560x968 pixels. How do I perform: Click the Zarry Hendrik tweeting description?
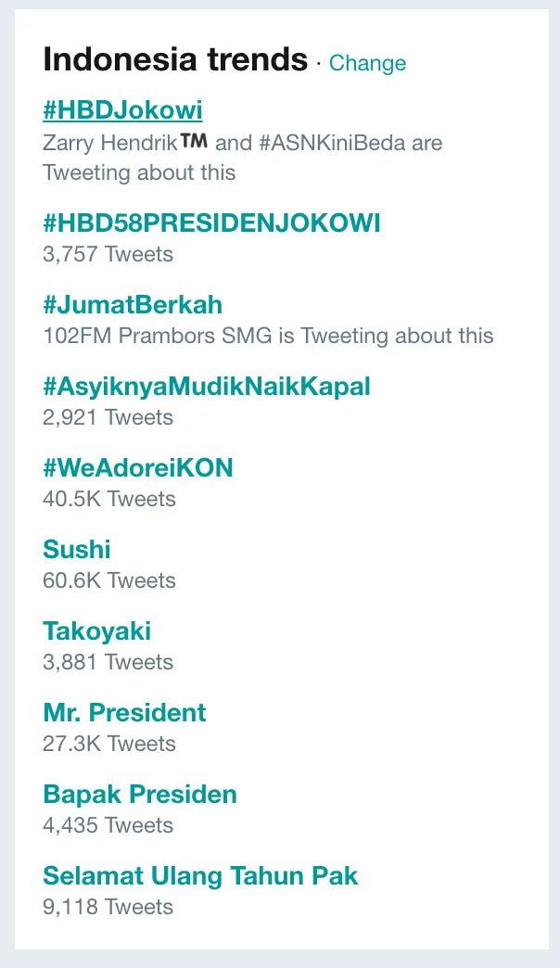(242, 158)
